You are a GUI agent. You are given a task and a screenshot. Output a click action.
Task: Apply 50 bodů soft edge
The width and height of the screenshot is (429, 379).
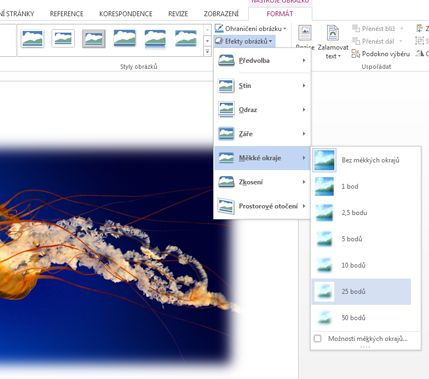click(361, 318)
